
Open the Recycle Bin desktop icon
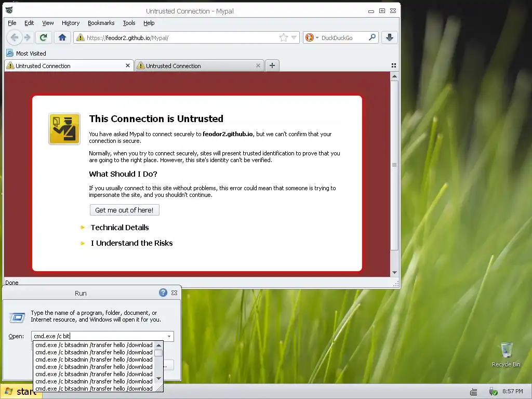[x=506, y=355]
